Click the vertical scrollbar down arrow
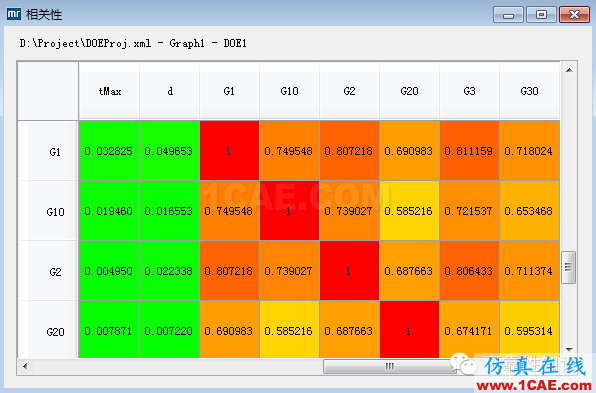 click(x=569, y=349)
